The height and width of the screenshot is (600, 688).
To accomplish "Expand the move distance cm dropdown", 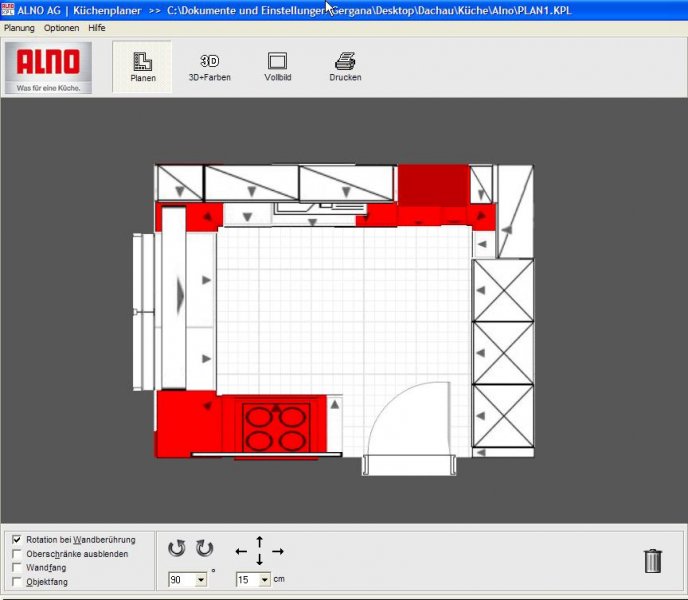I will (x=265, y=579).
